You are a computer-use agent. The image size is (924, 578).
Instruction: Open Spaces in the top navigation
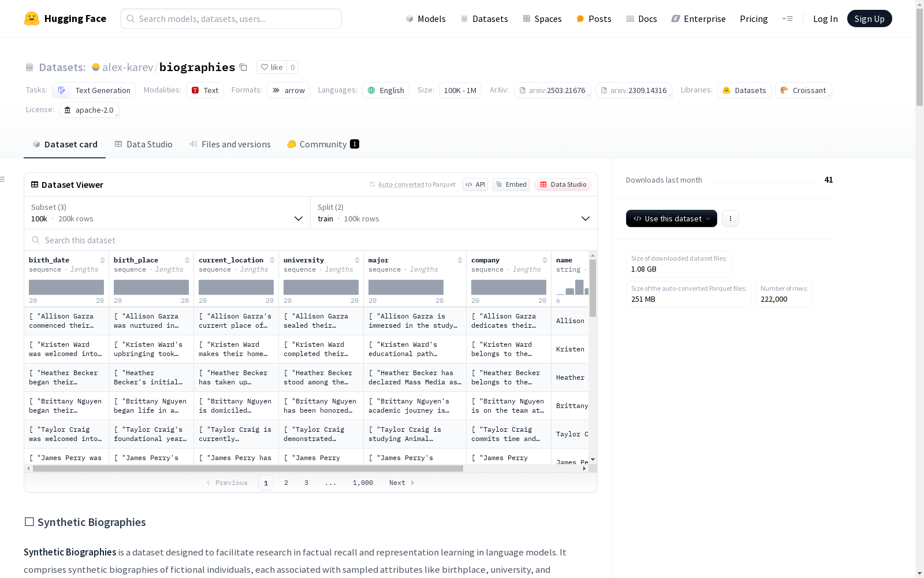[542, 18]
